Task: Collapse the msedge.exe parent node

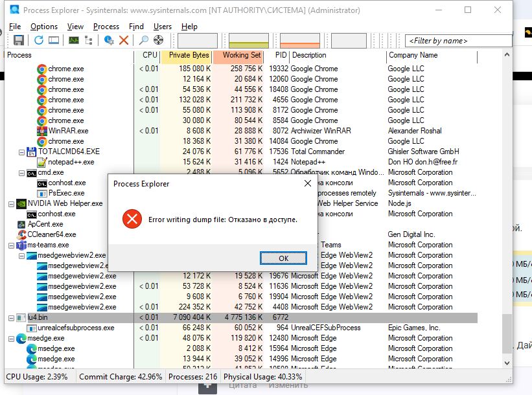Action: pyautogui.click(x=11, y=339)
